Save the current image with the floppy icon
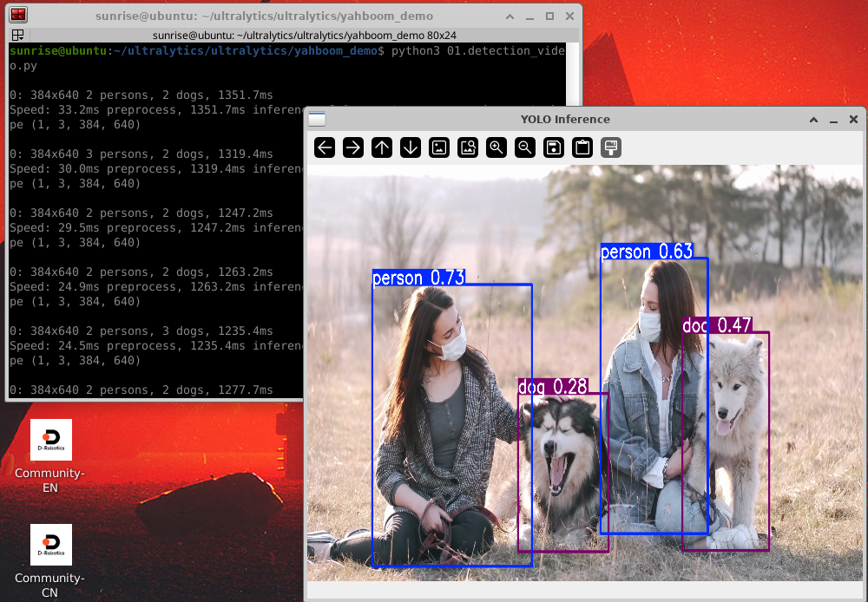 click(x=554, y=147)
